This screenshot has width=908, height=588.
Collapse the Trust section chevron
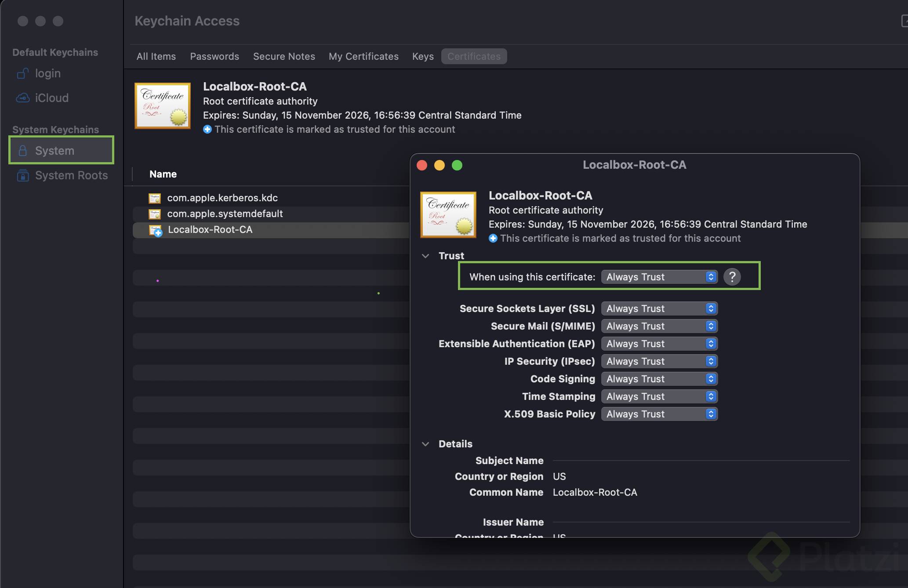(x=425, y=256)
